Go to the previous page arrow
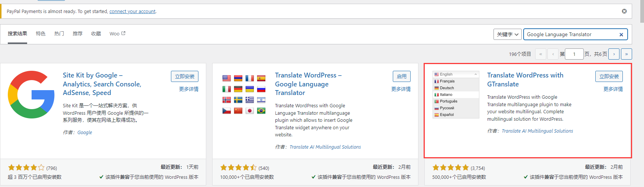Screen dimensions: 644x187 click(x=553, y=54)
